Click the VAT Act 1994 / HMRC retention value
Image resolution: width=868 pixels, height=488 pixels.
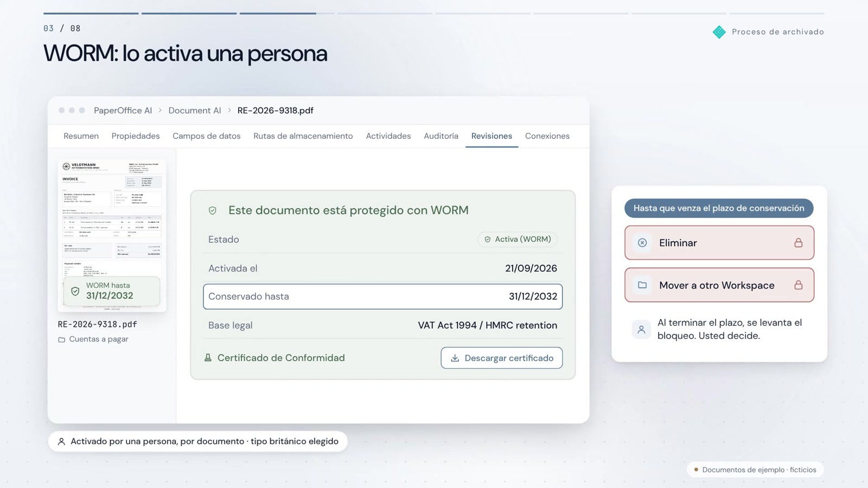coord(488,325)
